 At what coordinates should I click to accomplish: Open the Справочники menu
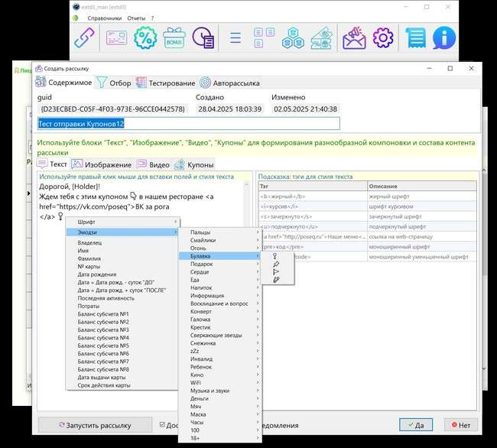coord(104,17)
